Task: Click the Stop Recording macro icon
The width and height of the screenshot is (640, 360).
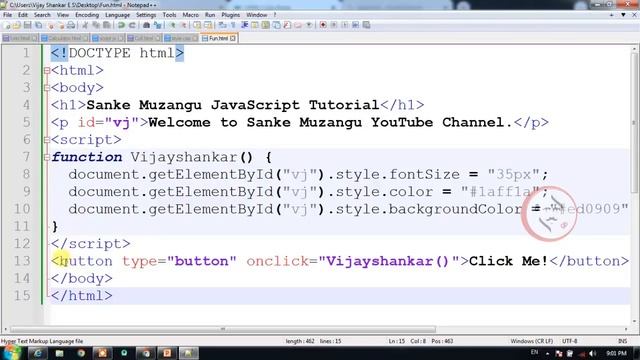Action: point(334,25)
